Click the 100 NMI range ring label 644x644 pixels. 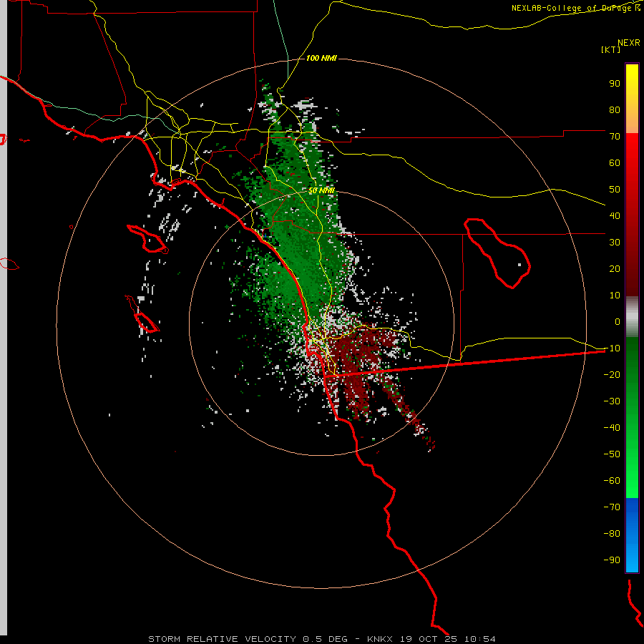pos(321,58)
